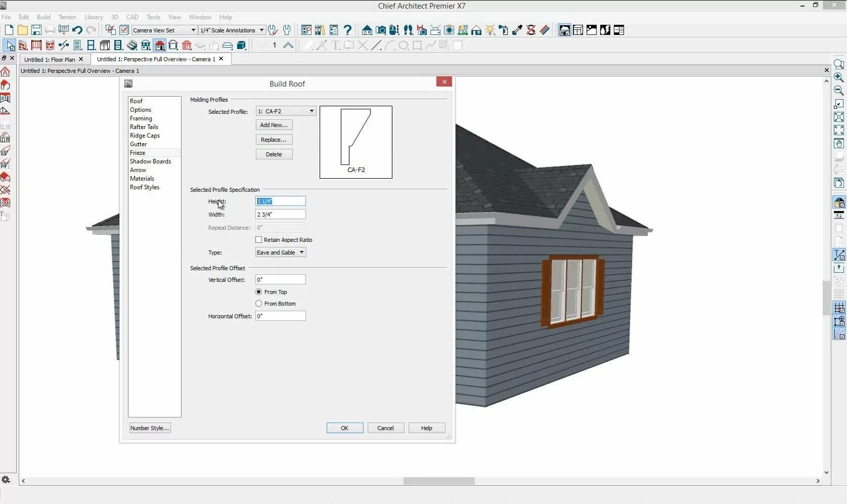Open the File menu
847x504 pixels.
pyautogui.click(x=6, y=17)
